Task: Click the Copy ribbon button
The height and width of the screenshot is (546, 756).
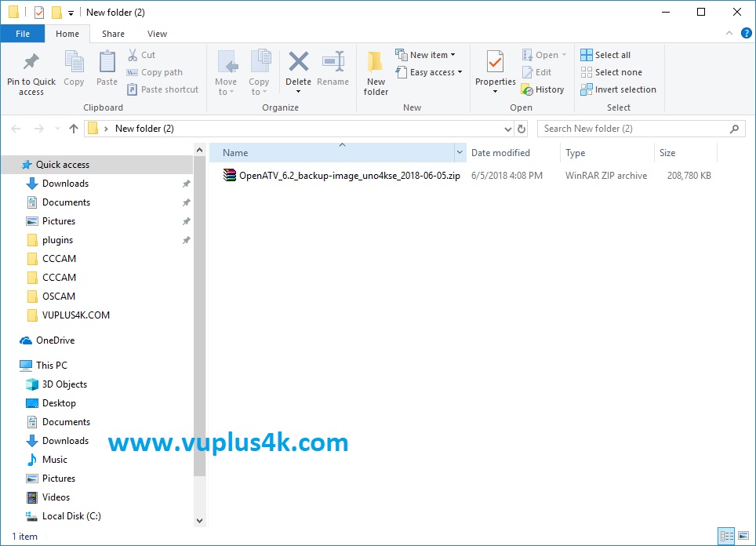Action: pyautogui.click(x=74, y=68)
